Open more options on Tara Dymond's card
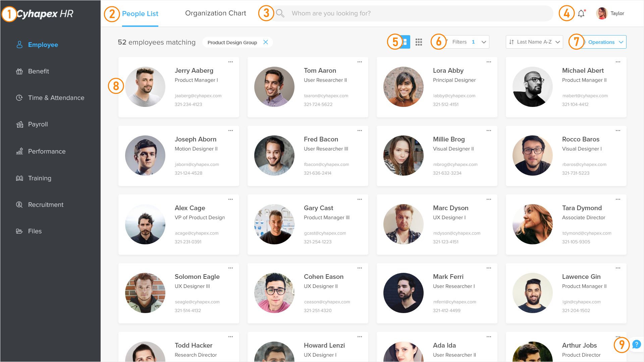The image size is (644, 362). [x=618, y=199]
